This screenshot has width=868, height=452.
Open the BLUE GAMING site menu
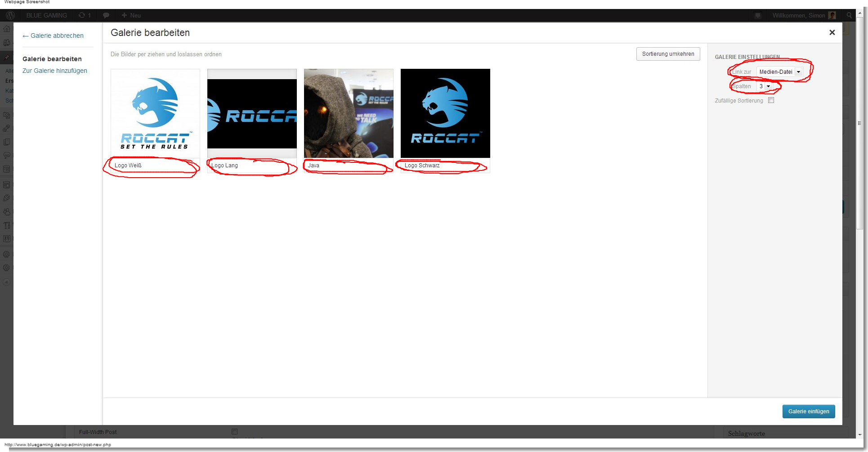tap(47, 15)
